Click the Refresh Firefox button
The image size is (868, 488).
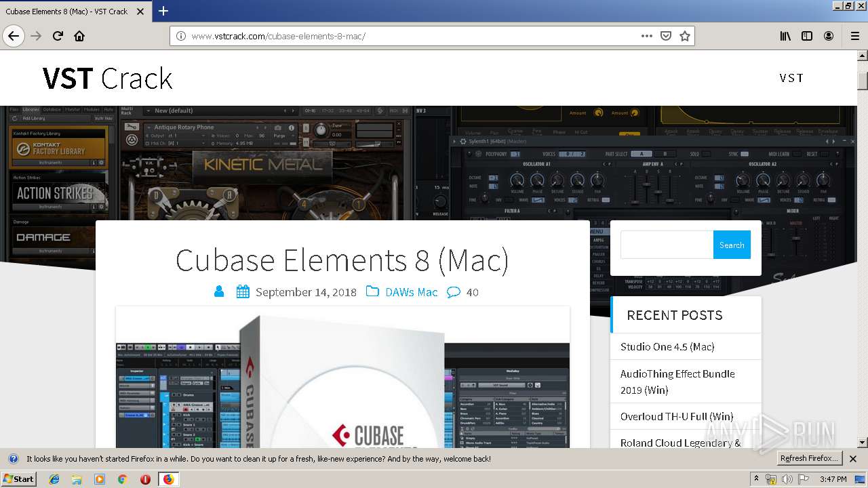point(809,458)
